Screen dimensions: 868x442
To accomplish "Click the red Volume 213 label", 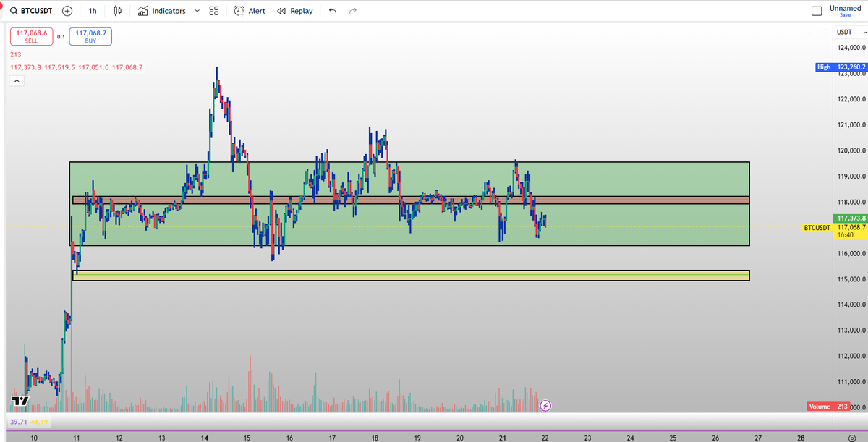I will click(x=827, y=407).
